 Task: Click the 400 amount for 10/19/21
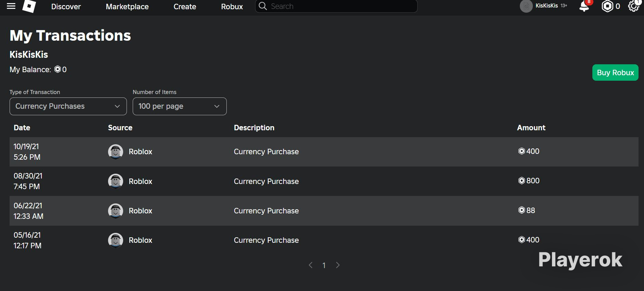[529, 151]
